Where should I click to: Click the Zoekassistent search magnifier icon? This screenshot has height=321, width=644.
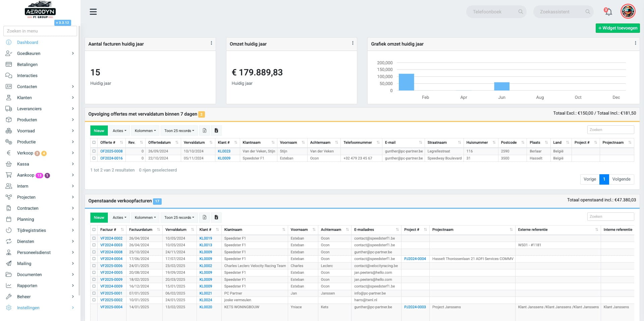[588, 12]
